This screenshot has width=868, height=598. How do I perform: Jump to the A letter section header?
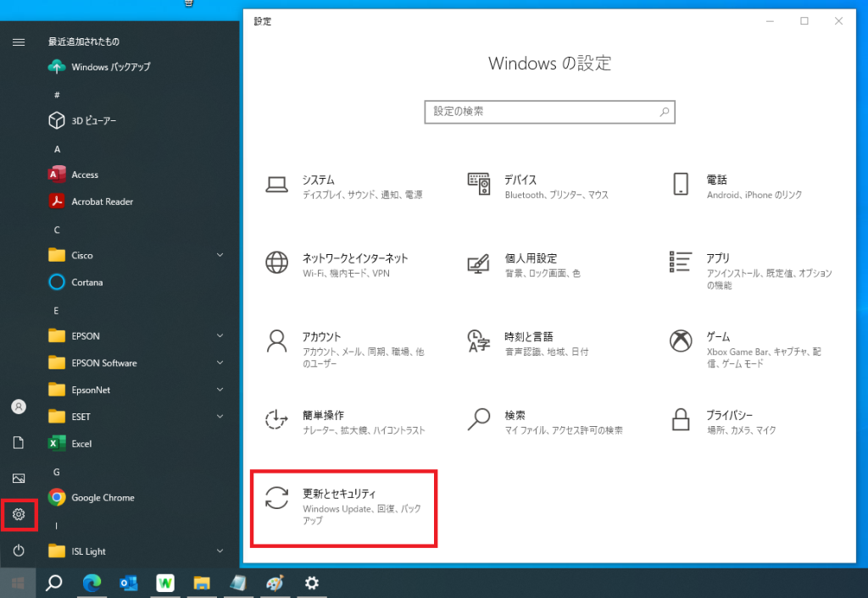[57, 149]
